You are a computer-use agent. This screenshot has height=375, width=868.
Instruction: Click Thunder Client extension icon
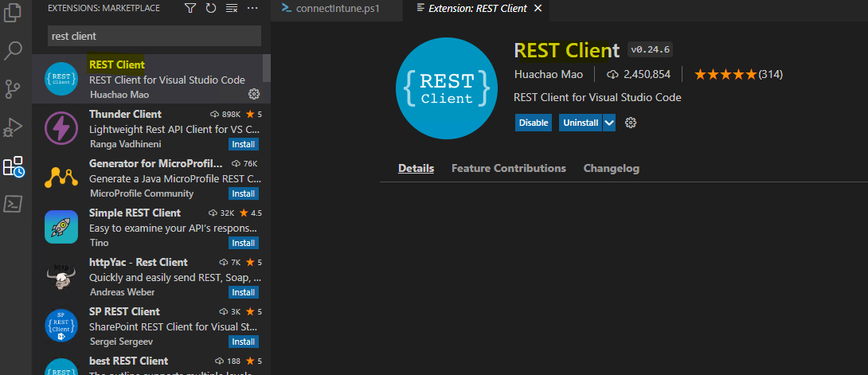click(x=61, y=128)
